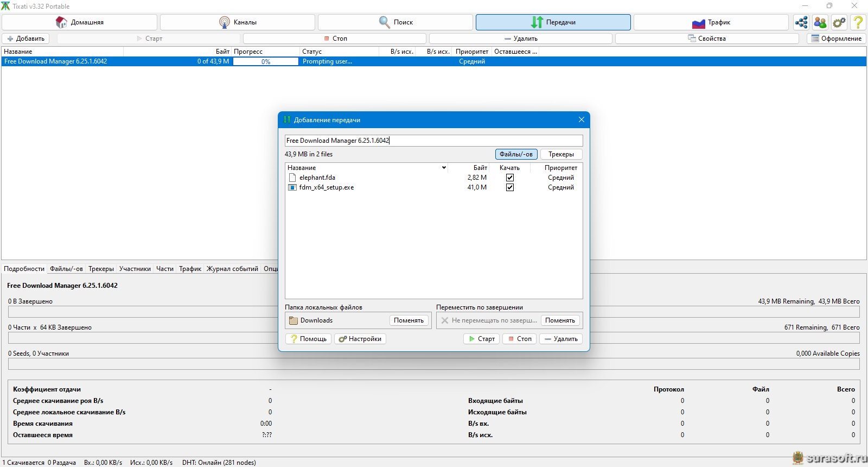Switch to the Домашняя tab
The height and width of the screenshot is (467, 868).
(x=80, y=22)
